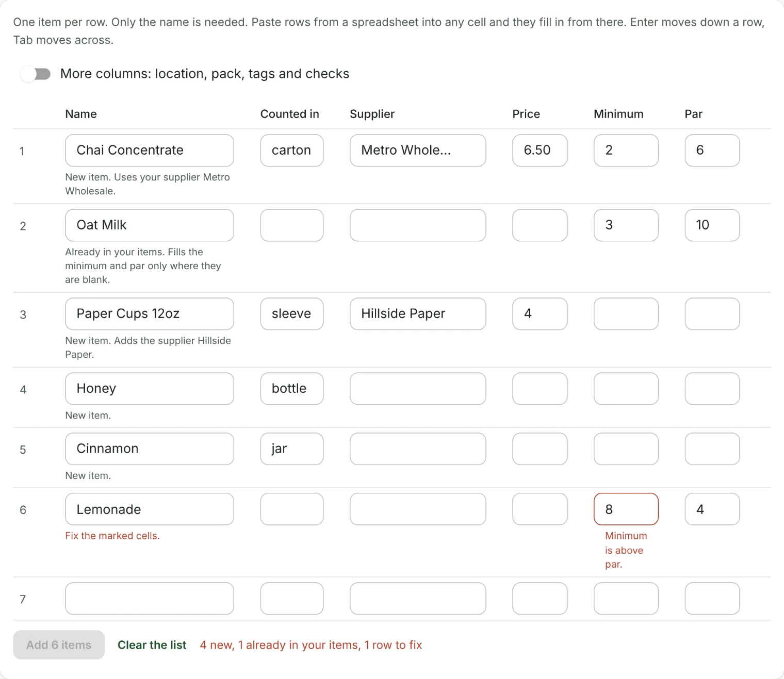Fill in Oat Milk's Counted in field
The image size is (784, 679).
coord(292,225)
